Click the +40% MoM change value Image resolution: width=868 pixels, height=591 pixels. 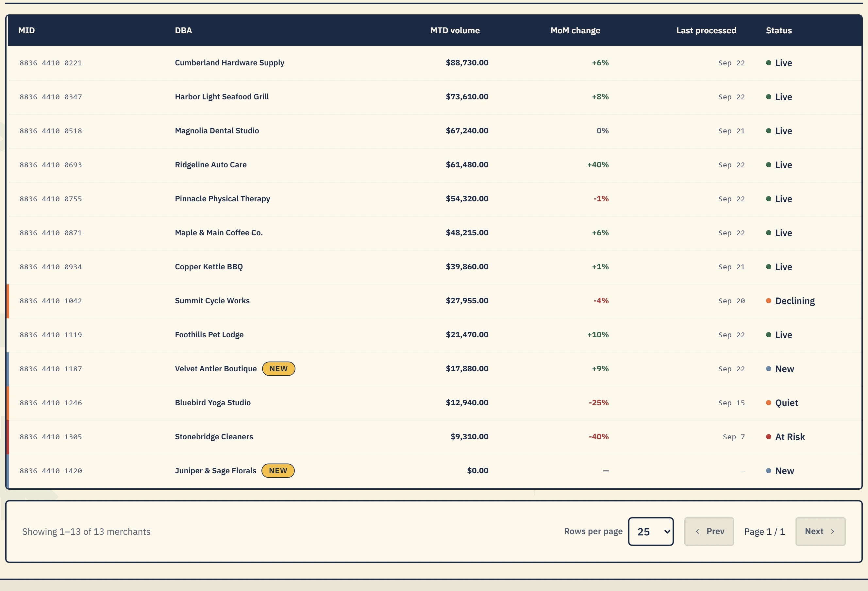[598, 165]
